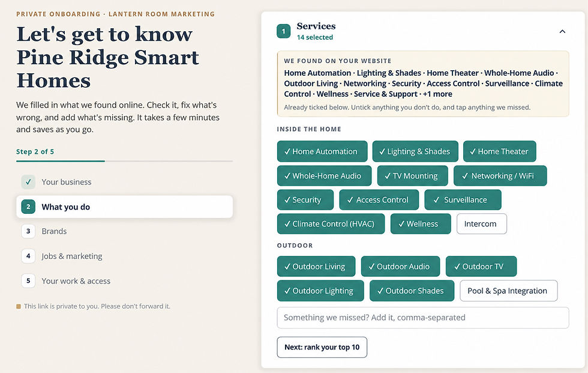Untick Whole-Home Audio chip
The height and width of the screenshot is (373, 588).
click(x=324, y=175)
